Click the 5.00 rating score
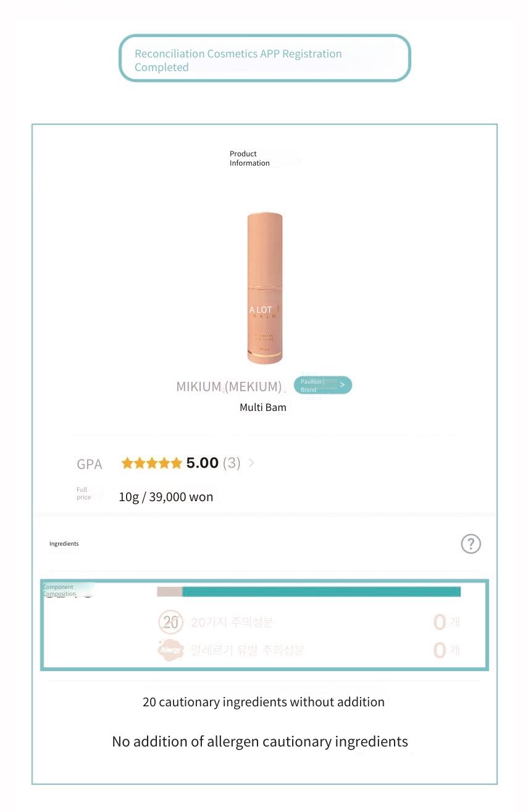Image resolution: width=528 pixels, height=812 pixels. pos(203,463)
